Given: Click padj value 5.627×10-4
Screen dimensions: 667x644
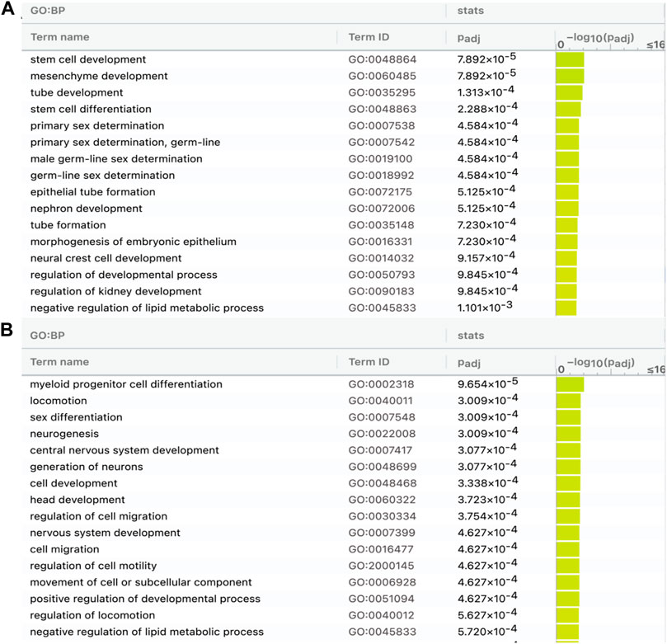Looking at the screenshot, I should [x=487, y=614].
